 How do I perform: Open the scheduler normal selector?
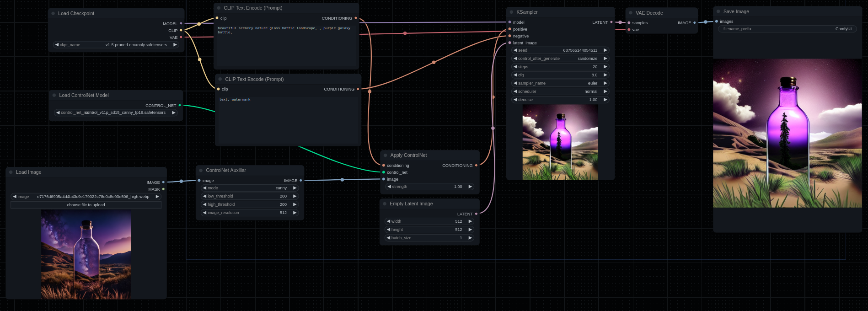click(560, 91)
